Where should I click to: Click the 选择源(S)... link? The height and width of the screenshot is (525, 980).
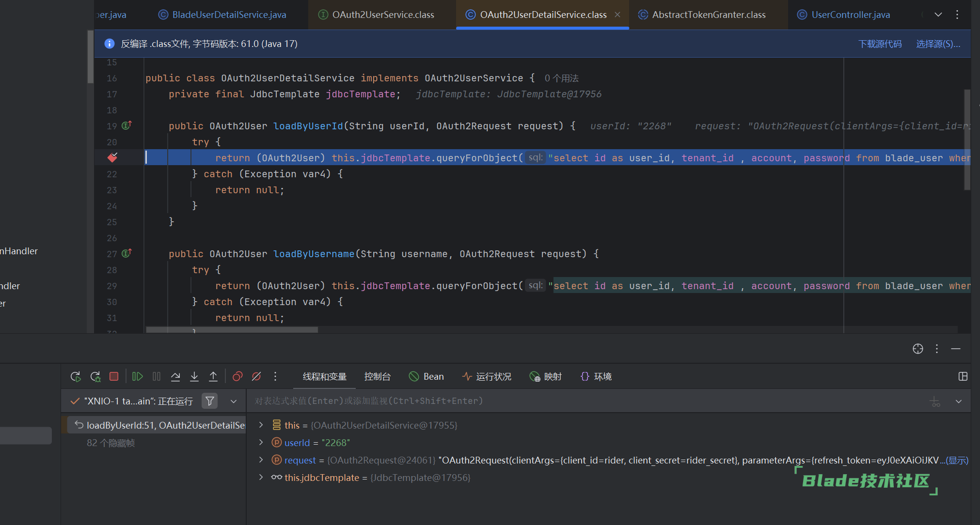pyautogui.click(x=938, y=44)
